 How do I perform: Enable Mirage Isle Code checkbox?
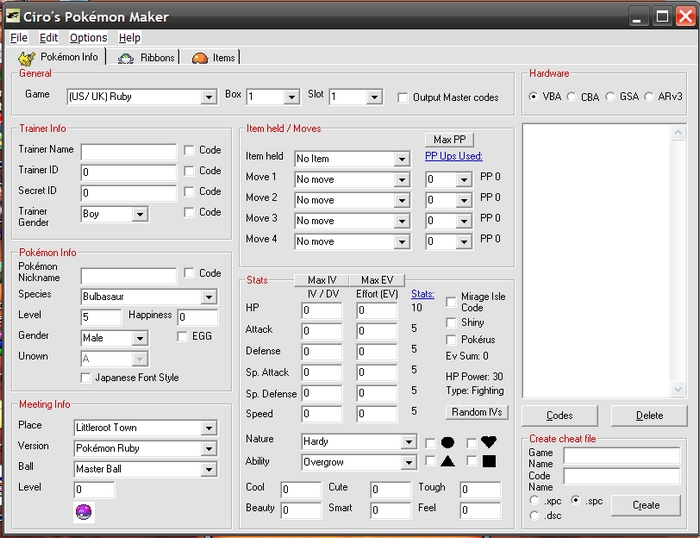(451, 302)
